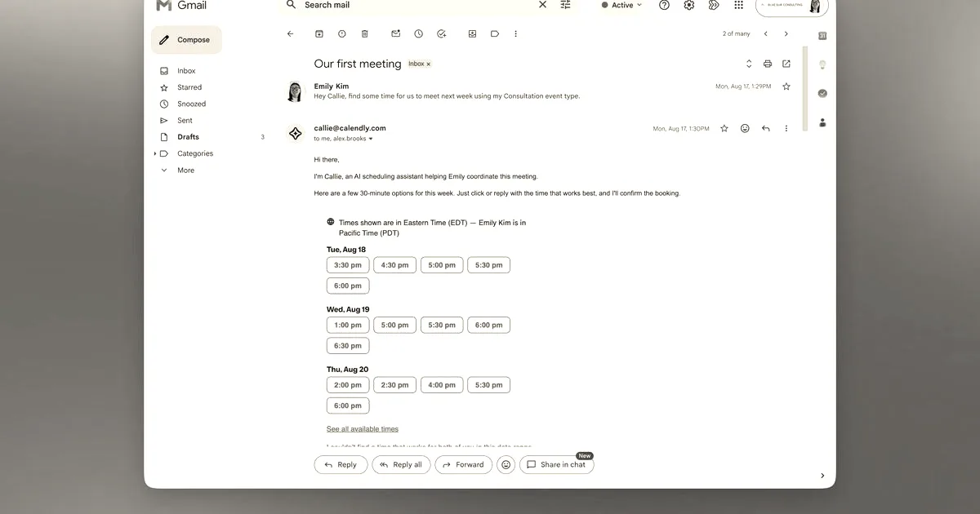Screen dimensions: 980x514
Task: Click the Reply button
Action: coord(341,464)
